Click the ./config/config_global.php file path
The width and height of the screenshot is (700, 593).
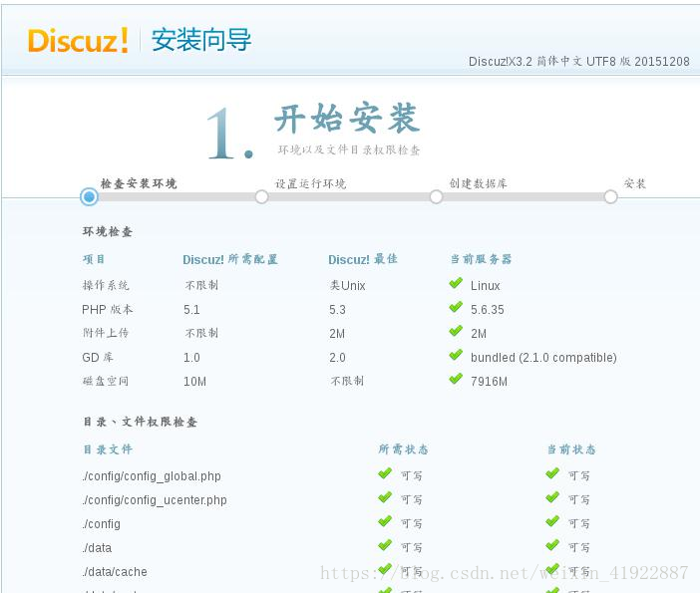coord(152,476)
